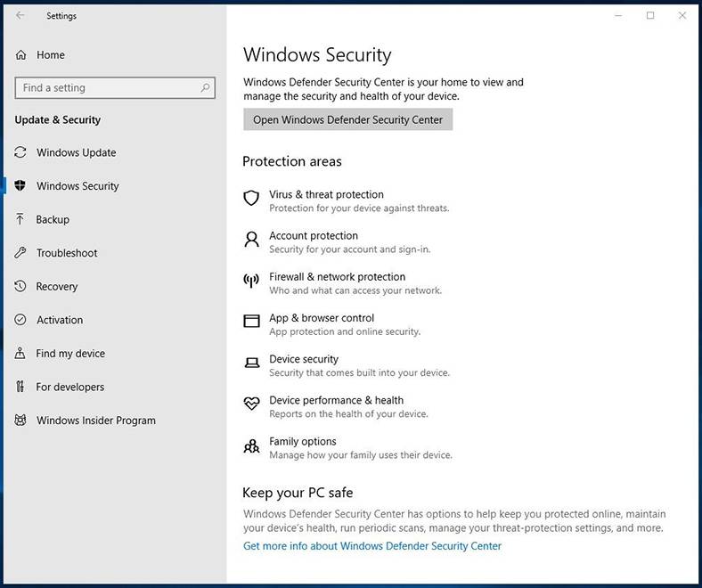Click the Windows Security page title

click(x=317, y=54)
